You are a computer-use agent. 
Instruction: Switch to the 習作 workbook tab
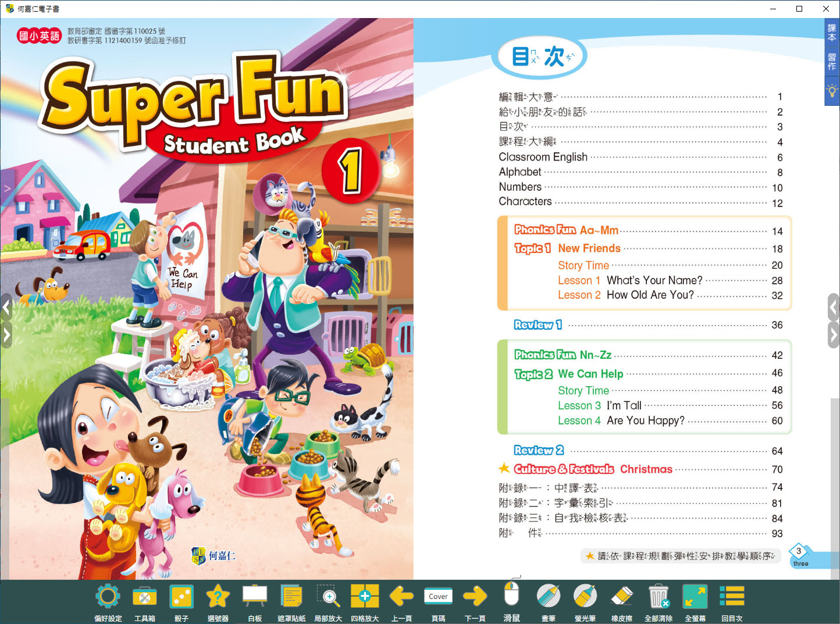tap(832, 62)
